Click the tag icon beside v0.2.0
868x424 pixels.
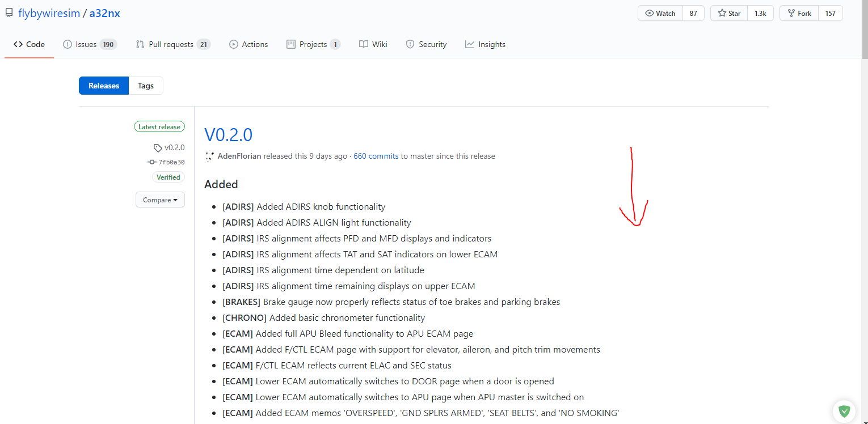tap(158, 148)
